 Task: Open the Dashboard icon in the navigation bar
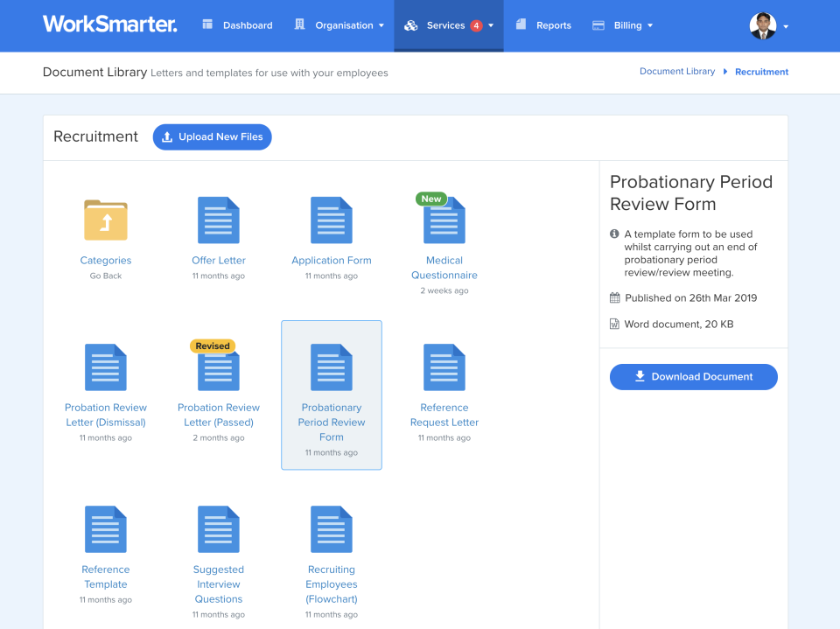tap(206, 24)
